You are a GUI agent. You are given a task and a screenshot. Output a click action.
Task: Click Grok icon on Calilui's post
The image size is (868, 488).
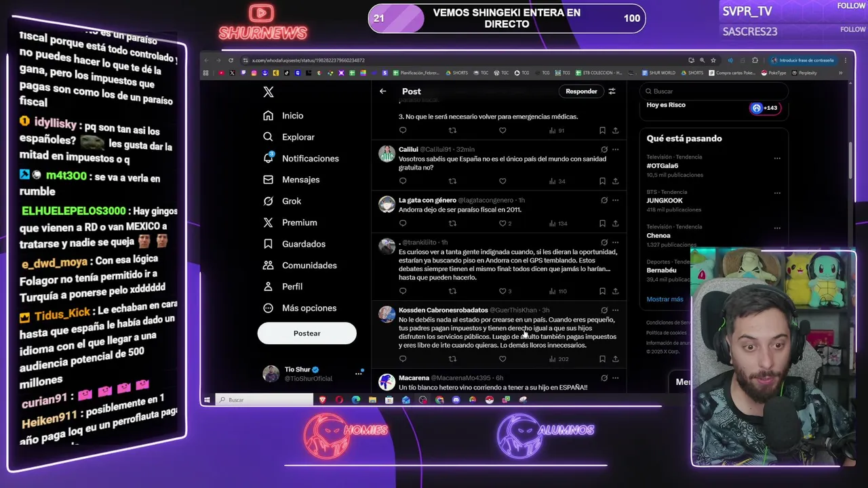[x=604, y=149]
